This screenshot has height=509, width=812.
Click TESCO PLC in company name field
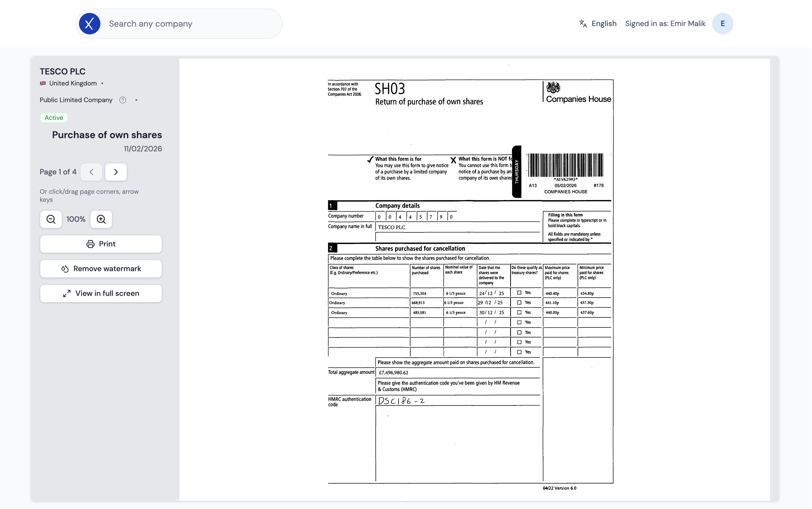click(x=391, y=227)
